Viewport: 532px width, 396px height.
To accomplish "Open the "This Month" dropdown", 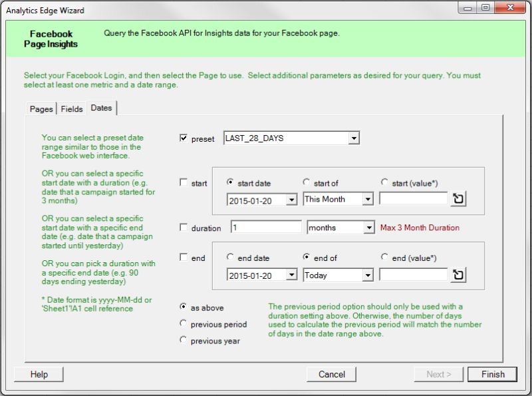I will click(x=368, y=199).
